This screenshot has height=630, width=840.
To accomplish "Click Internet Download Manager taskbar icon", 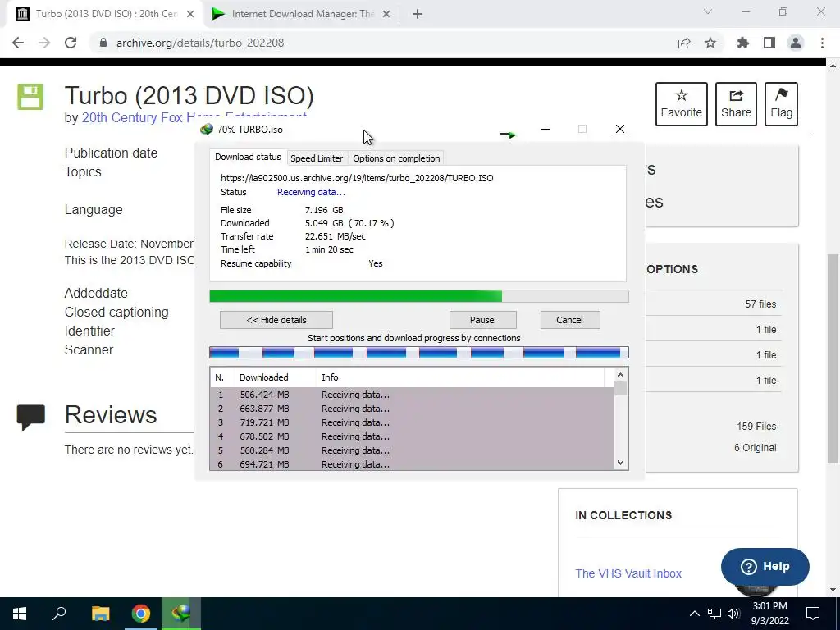I will [x=181, y=614].
